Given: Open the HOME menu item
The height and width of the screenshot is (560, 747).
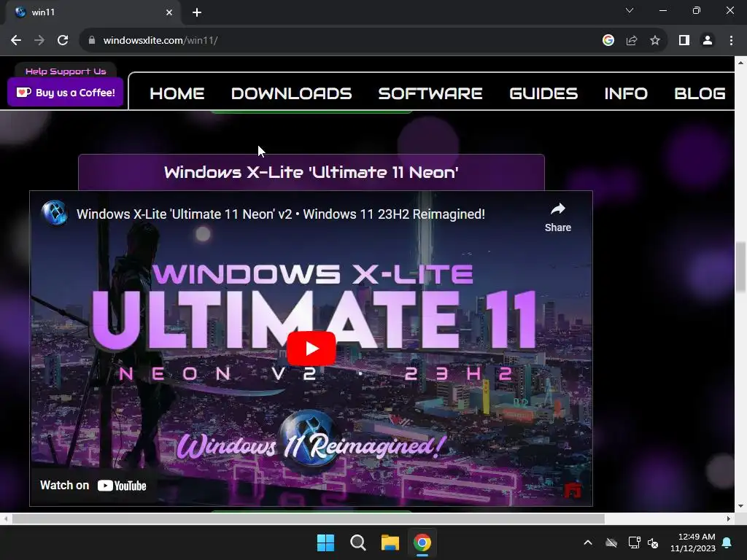Looking at the screenshot, I should pos(177,93).
